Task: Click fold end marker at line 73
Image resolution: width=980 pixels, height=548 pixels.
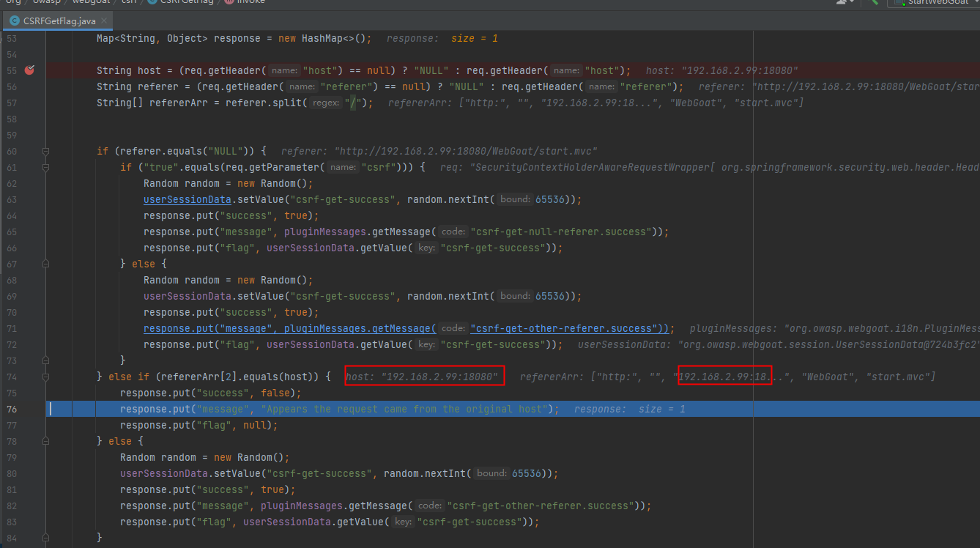Action: (x=45, y=360)
